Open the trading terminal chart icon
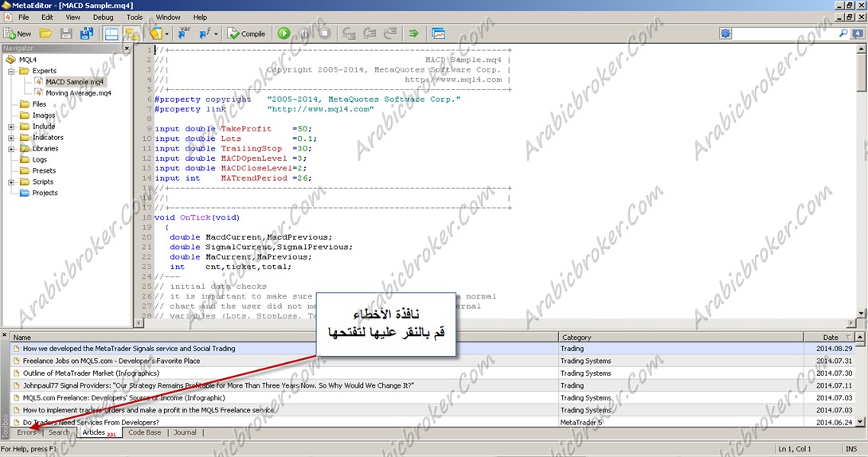The image size is (868, 457). pos(439,33)
